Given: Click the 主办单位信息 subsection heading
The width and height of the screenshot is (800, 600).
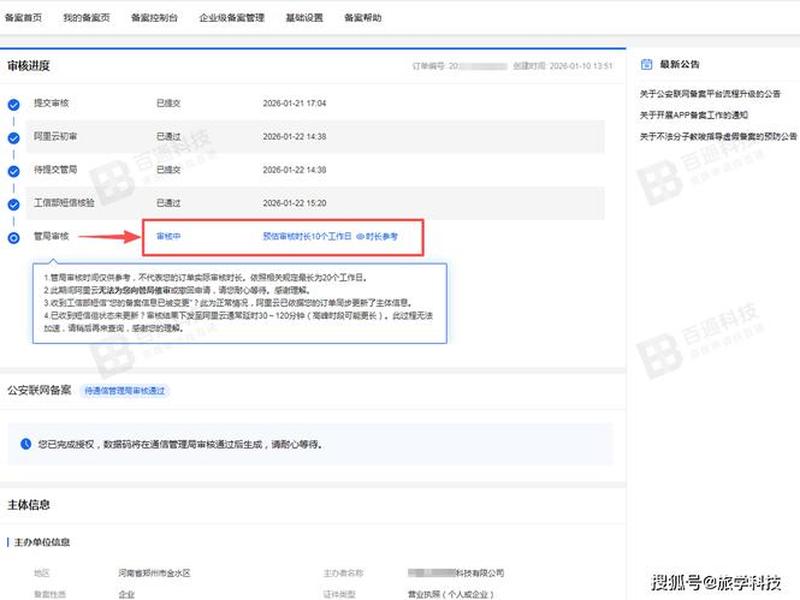Looking at the screenshot, I should point(42,542).
